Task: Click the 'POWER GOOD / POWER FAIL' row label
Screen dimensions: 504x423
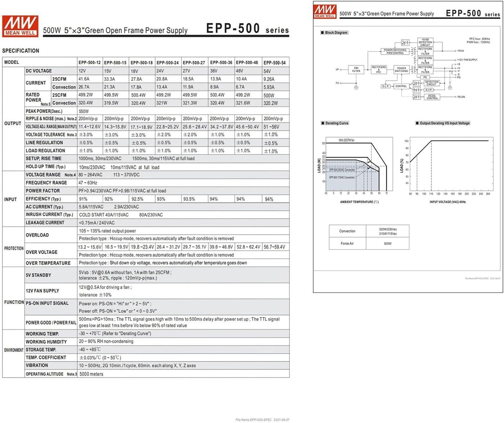Action: [51, 323]
